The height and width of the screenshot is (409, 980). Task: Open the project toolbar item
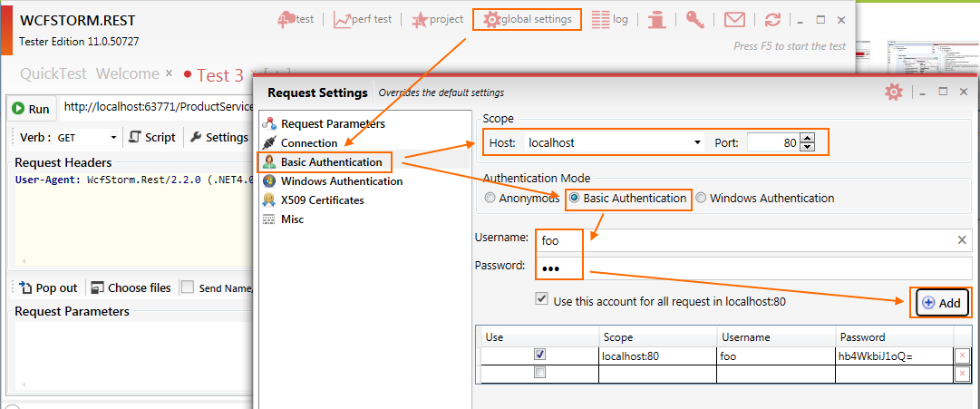click(438, 19)
